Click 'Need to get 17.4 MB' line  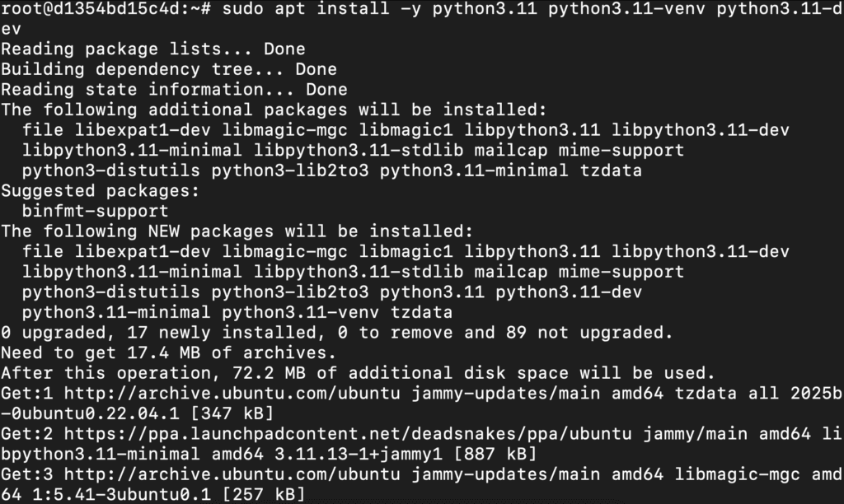[168, 352]
